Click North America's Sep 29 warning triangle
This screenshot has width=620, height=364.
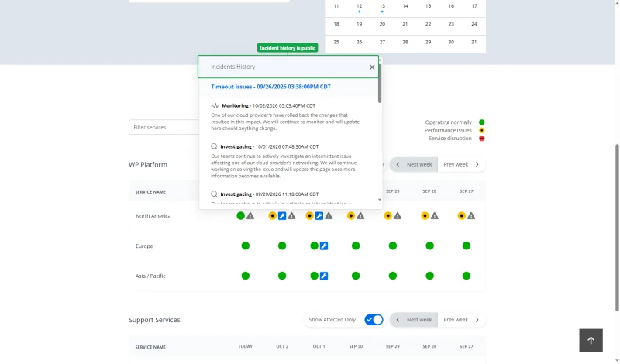pyautogui.click(x=398, y=216)
